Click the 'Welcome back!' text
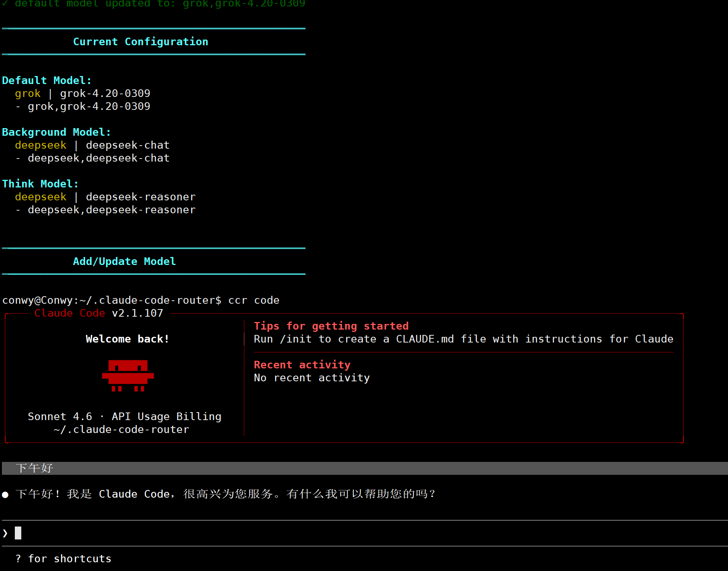Screen dimensions: 728x571 coord(127,339)
